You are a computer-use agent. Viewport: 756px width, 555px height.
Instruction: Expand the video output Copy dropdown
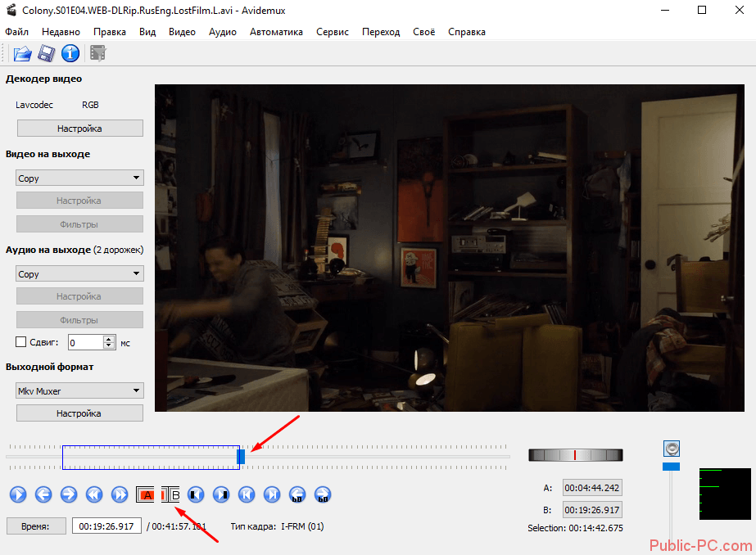tap(79, 178)
